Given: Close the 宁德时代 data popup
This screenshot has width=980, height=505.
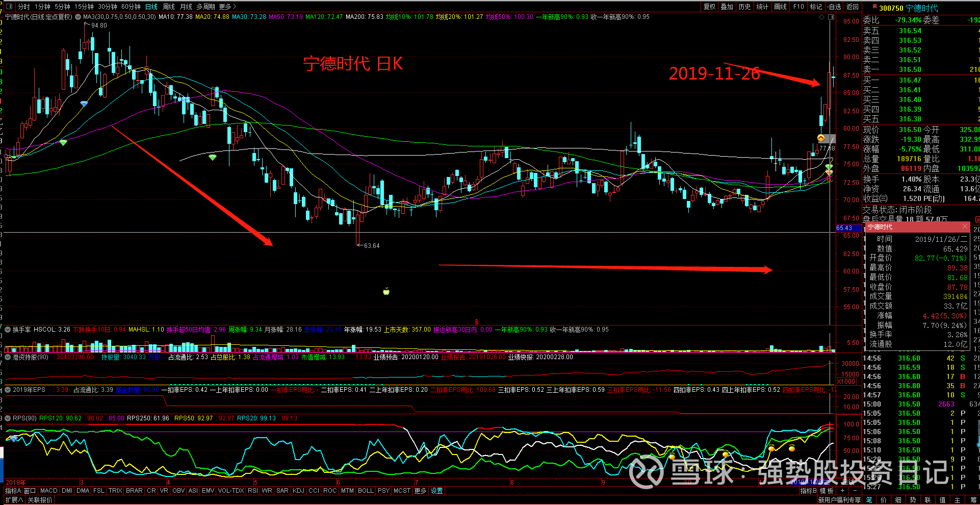Looking at the screenshot, I should pos(965,226).
